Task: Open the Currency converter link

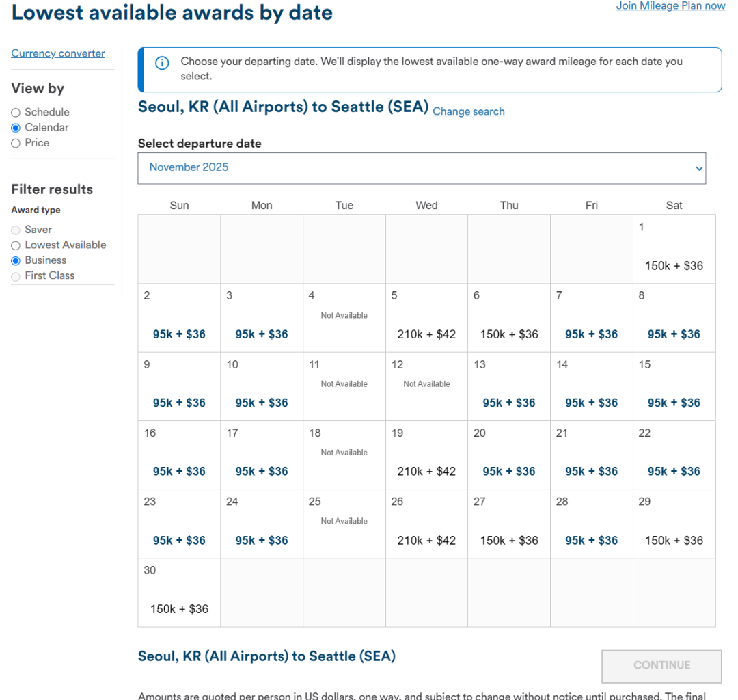Action: click(x=58, y=53)
